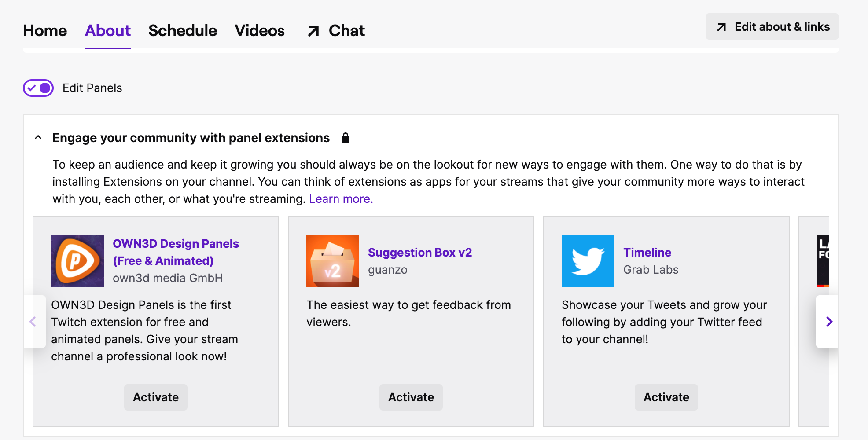Open the Learn more link about extensions
This screenshot has width=868, height=440.
(341, 199)
